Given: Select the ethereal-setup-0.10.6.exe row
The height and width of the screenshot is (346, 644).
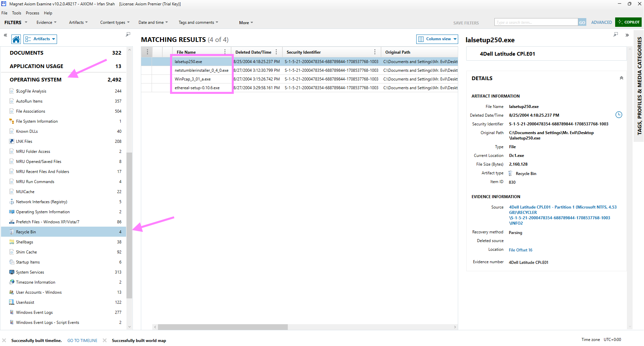Looking at the screenshot, I should [x=299, y=88].
